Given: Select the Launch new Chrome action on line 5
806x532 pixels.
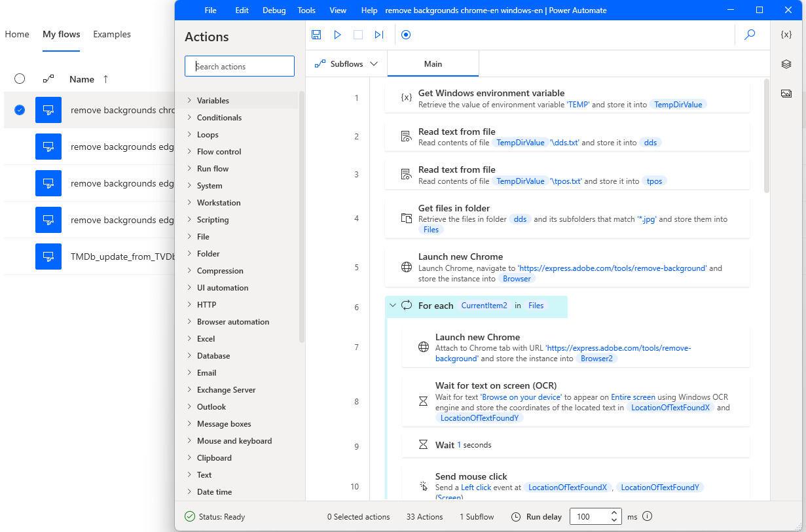Looking at the screenshot, I should point(567,267).
